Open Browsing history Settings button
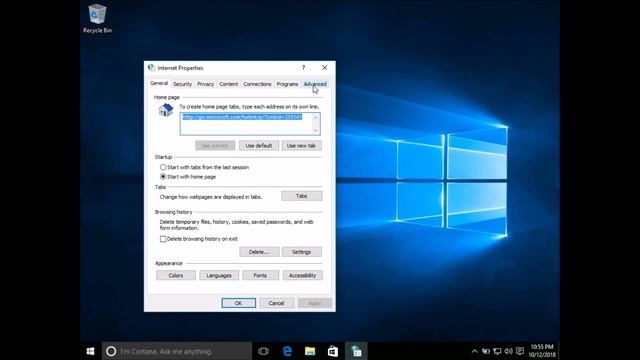The width and height of the screenshot is (640, 360). (302, 252)
